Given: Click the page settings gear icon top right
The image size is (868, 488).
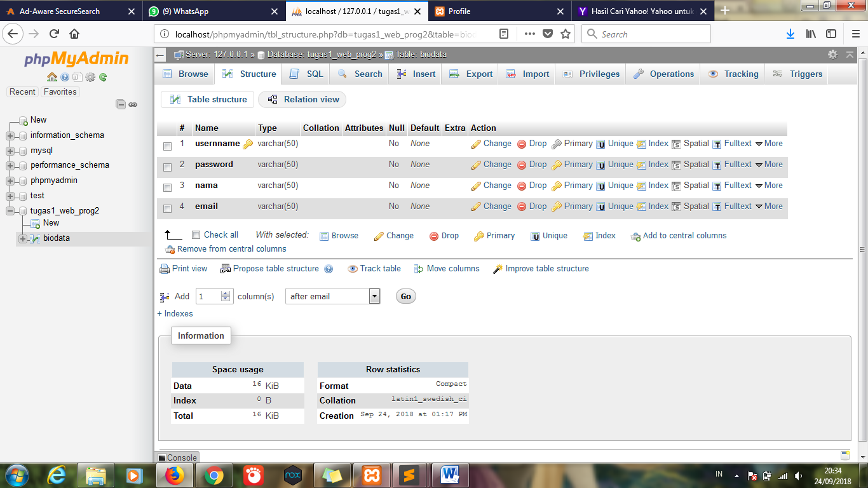Looking at the screenshot, I should point(832,55).
